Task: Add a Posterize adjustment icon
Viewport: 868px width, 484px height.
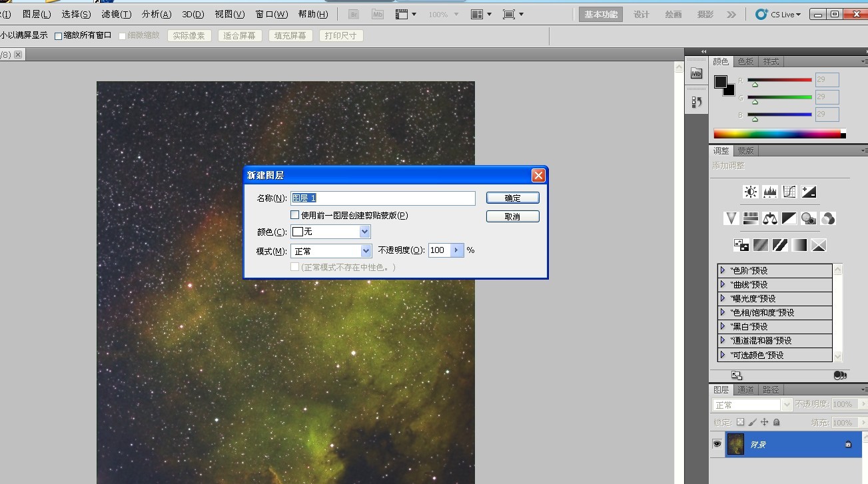Action: click(x=760, y=245)
